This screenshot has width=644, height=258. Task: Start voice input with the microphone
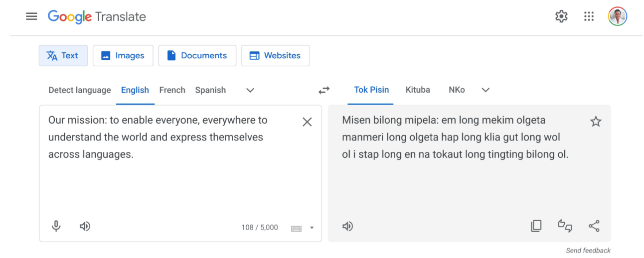[x=56, y=227]
